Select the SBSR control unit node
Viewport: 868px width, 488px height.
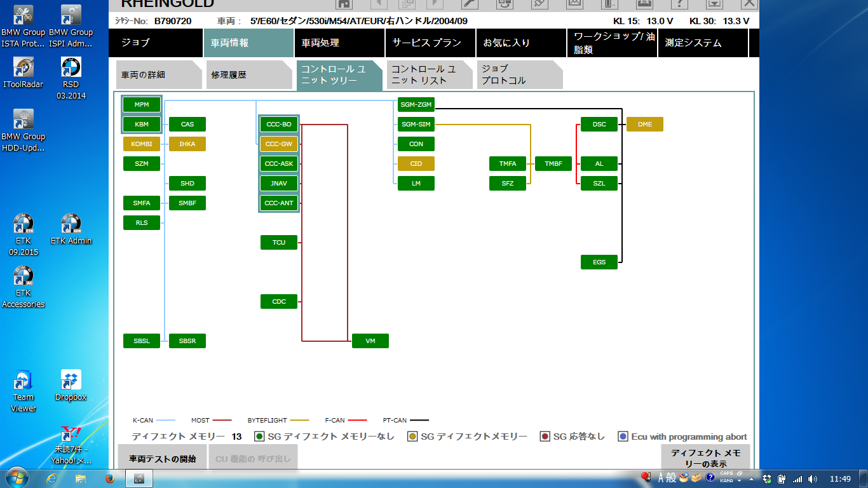tap(187, 341)
